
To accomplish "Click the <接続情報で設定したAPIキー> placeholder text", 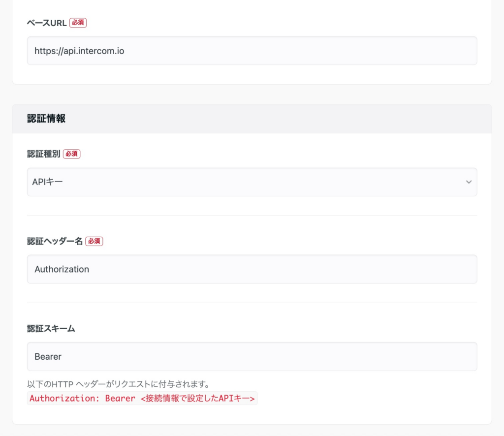I will coord(197,398).
